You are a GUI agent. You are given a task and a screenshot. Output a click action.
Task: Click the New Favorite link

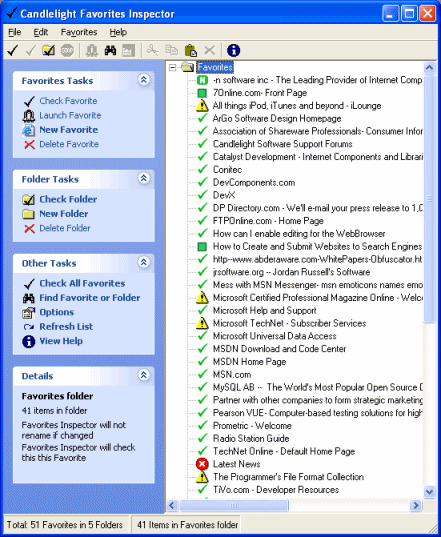(x=68, y=130)
